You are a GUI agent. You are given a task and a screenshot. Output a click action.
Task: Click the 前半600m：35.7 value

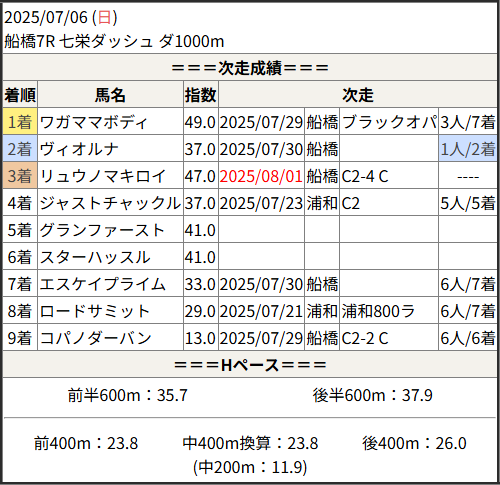click(x=128, y=395)
